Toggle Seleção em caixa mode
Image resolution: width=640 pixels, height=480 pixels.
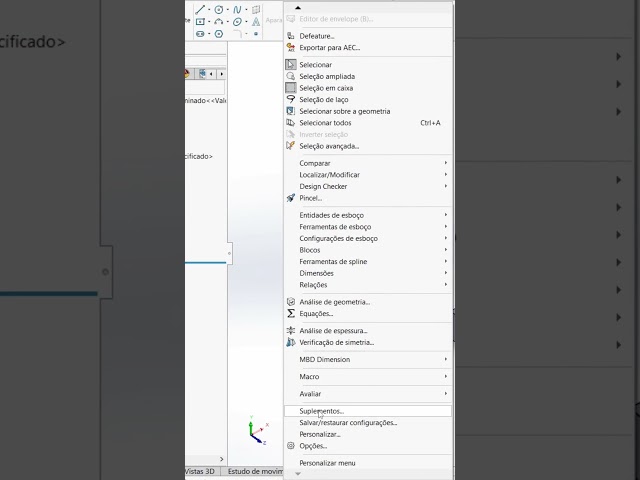coord(291,88)
